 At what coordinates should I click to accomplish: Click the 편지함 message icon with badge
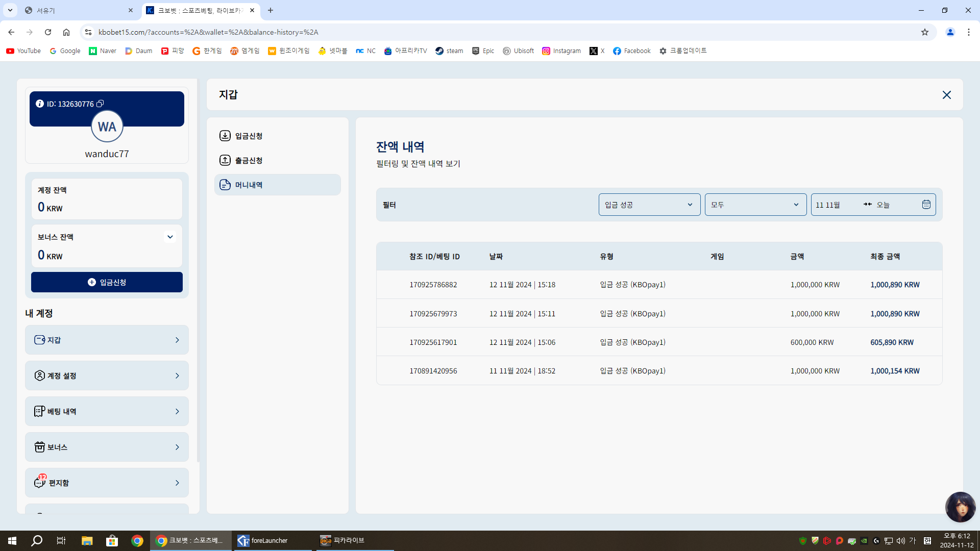click(x=40, y=482)
